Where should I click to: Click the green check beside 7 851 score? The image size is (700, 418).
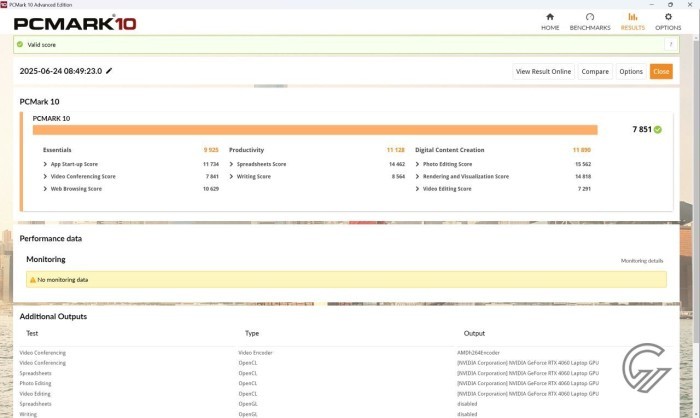pyautogui.click(x=658, y=130)
